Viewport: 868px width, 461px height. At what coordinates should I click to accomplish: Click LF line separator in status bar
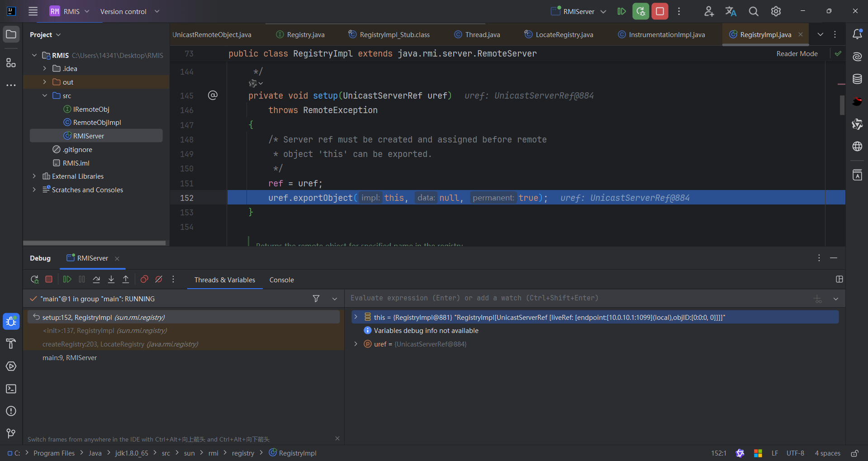(x=775, y=453)
